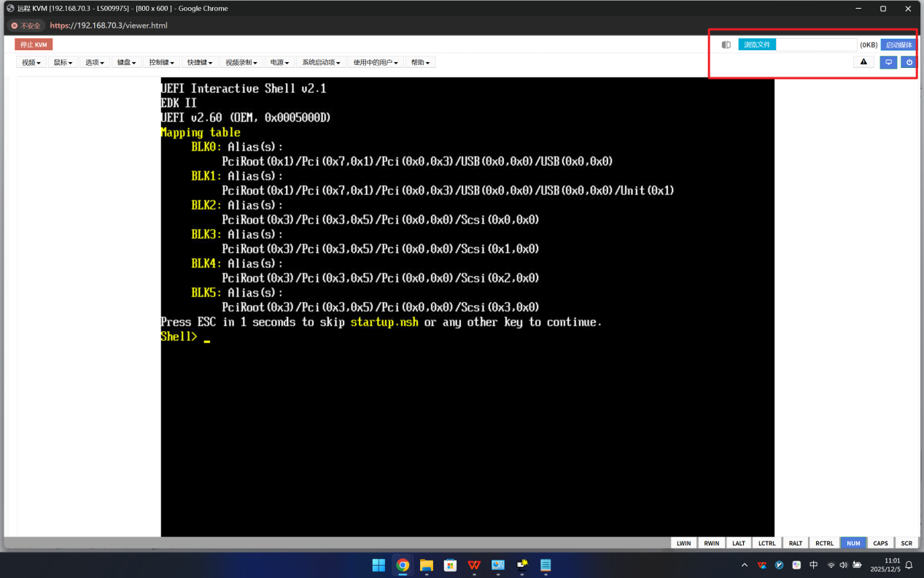
Task: Click the blue power icon button
Action: pos(909,62)
